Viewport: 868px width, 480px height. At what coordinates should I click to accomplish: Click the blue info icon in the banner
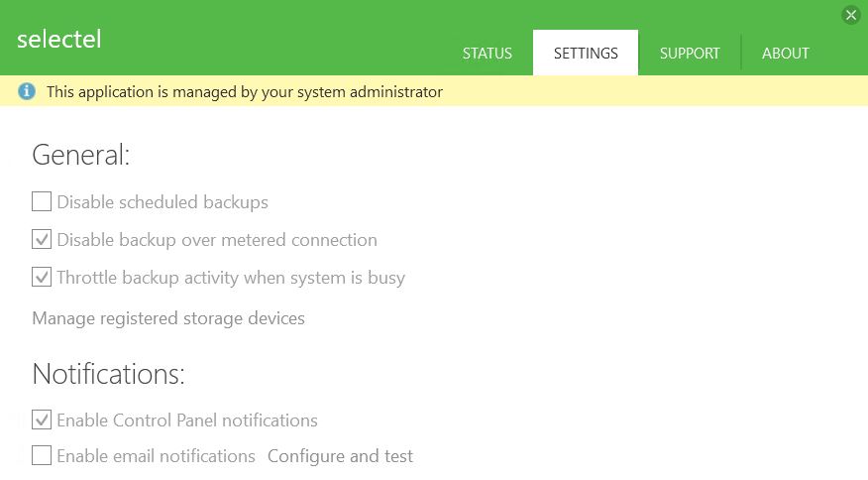pos(27,91)
